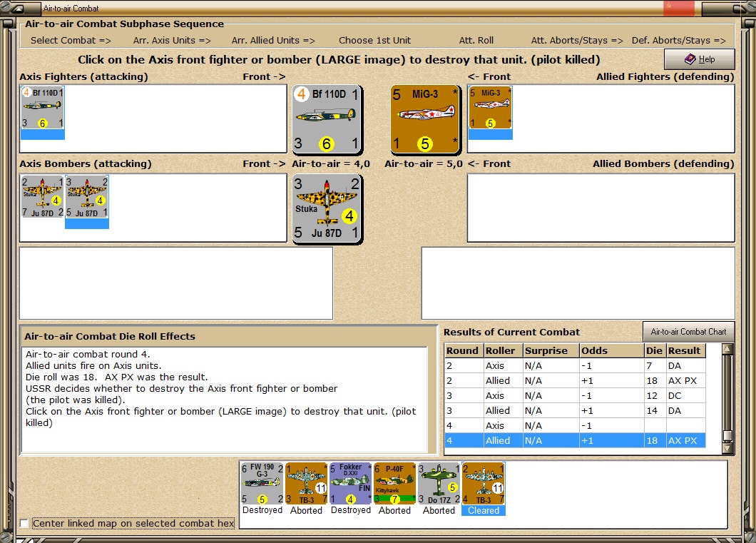Viewport: 756px width, 543px height.
Task: Click the Odds column header
Action: [612, 350]
